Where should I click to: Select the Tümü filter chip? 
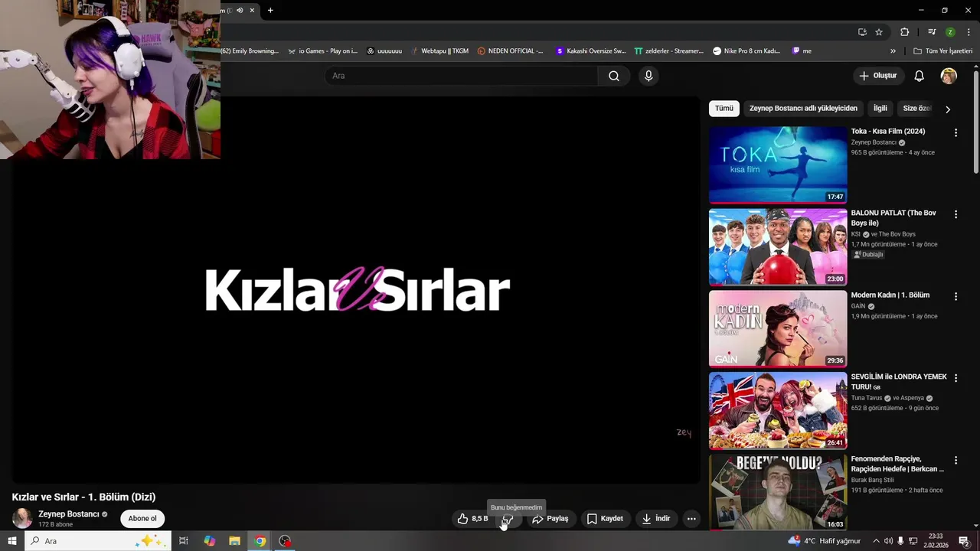(x=724, y=109)
